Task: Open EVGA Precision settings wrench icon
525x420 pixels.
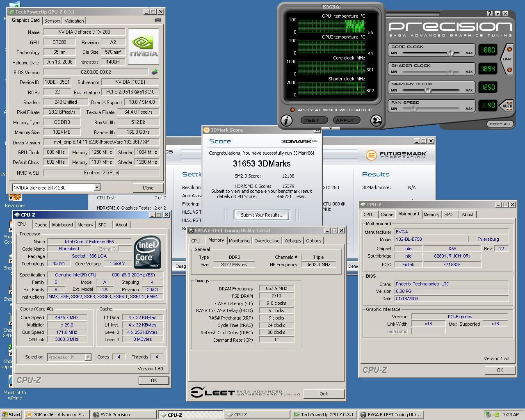Action: (x=376, y=120)
